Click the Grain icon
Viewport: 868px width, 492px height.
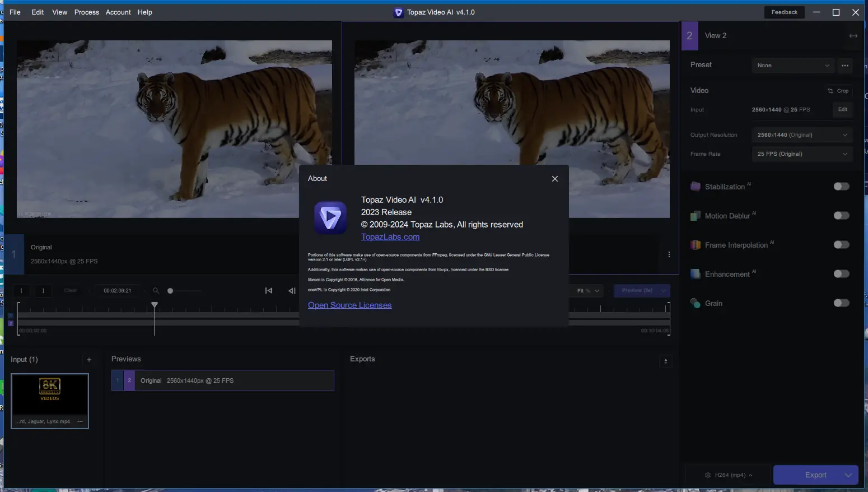pyautogui.click(x=696, y=303)
